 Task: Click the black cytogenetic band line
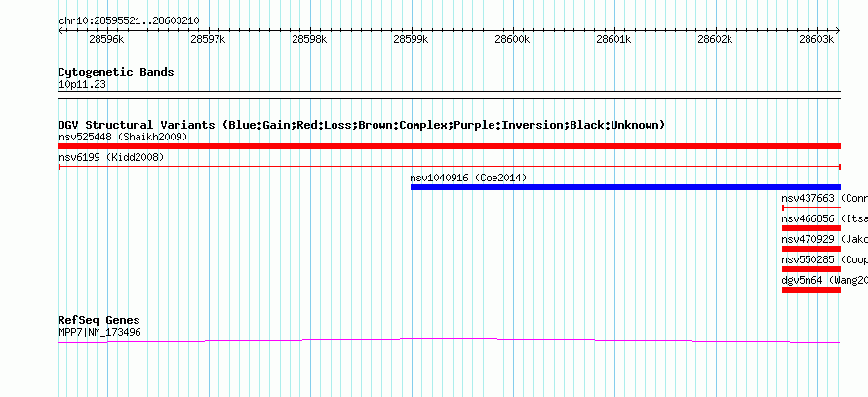449,95
